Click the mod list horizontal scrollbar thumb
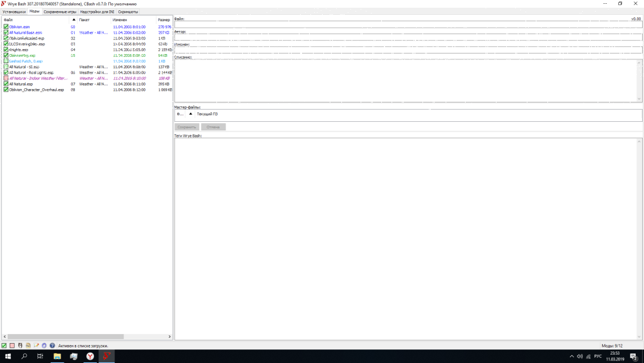644x363 pixels. (x=66, y=337)
